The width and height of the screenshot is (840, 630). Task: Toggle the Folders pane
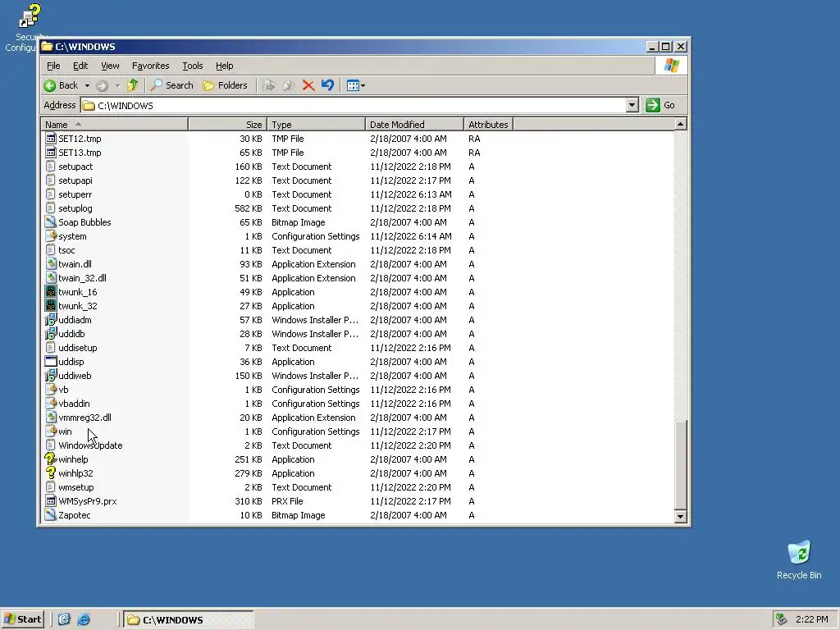click(x=225, y=85)
